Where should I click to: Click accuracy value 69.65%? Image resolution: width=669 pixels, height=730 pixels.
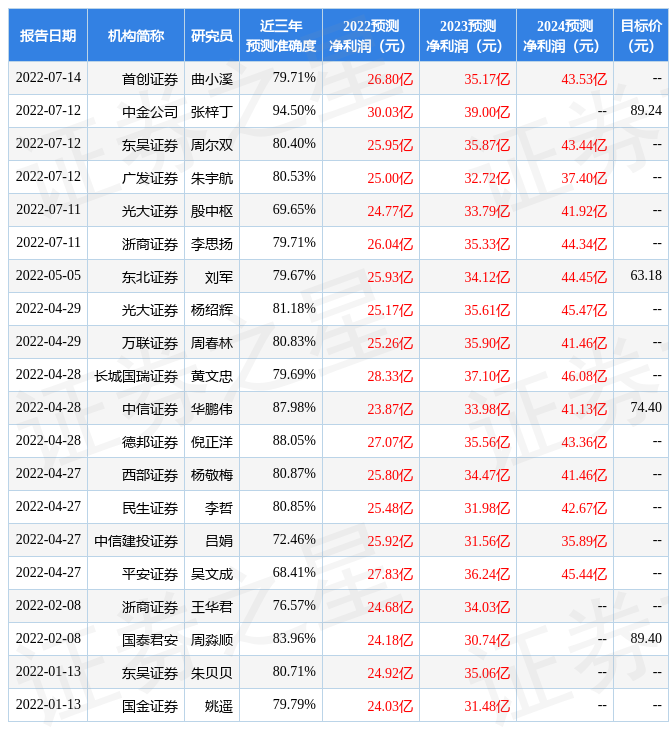pos(294,210)
